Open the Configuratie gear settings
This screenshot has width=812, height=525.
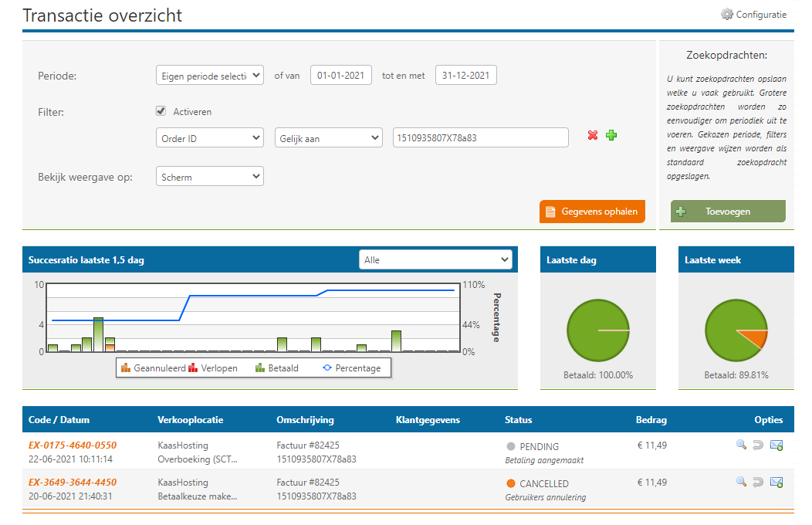pos(753,14)
